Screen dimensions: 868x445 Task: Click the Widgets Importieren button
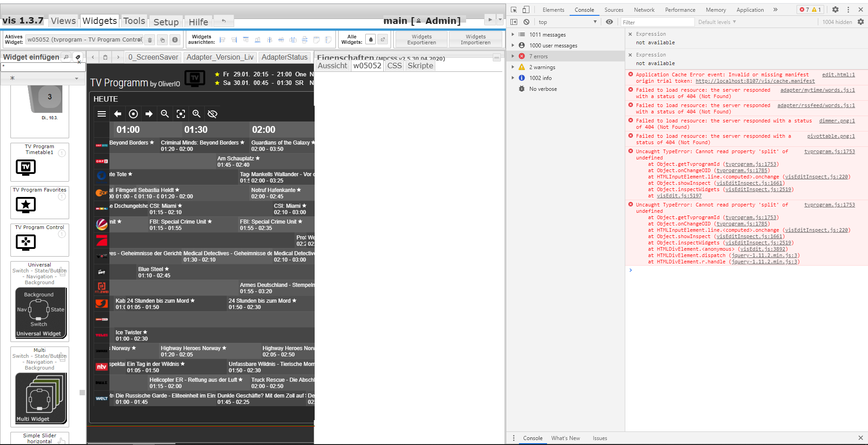[476, 40]
